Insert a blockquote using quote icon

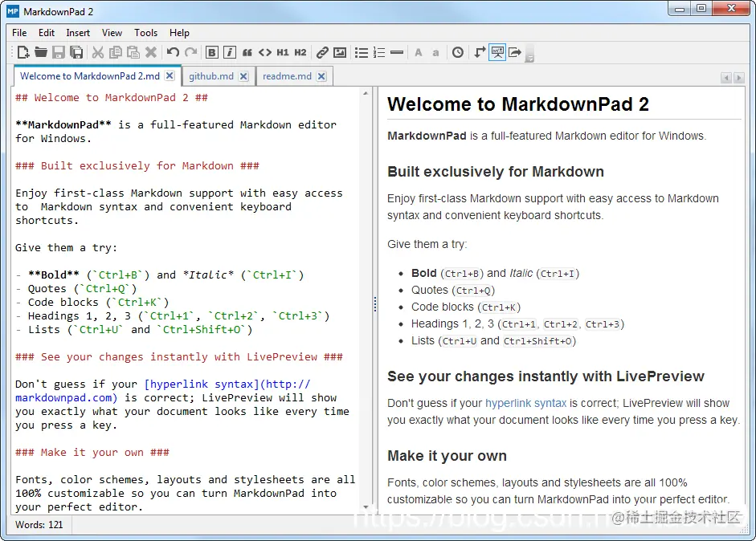247,52
